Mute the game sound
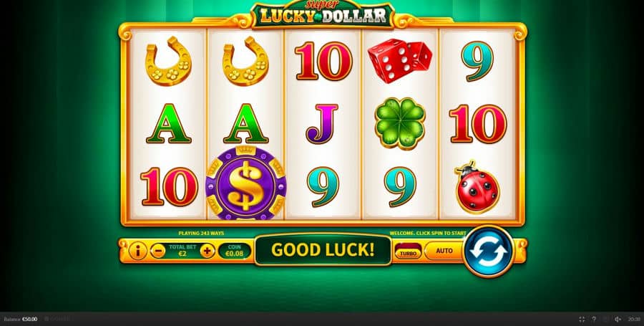 pos(618,319)
